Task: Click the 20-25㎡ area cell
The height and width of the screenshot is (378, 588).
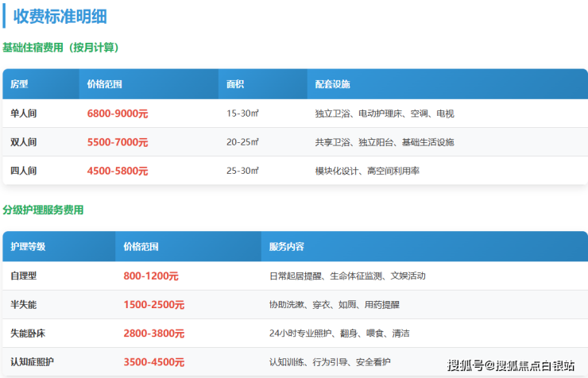Action: [x=242, y=142]
